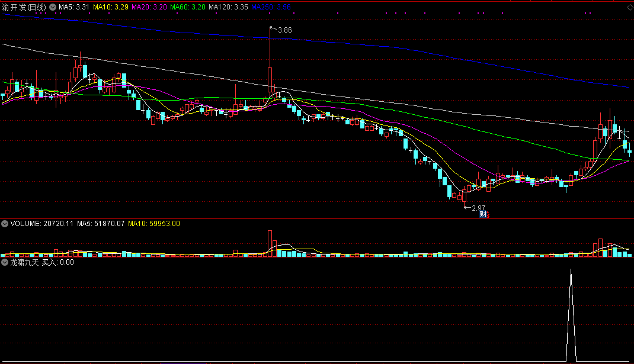Click the MA250: 3.56 label

click(271, 7)
